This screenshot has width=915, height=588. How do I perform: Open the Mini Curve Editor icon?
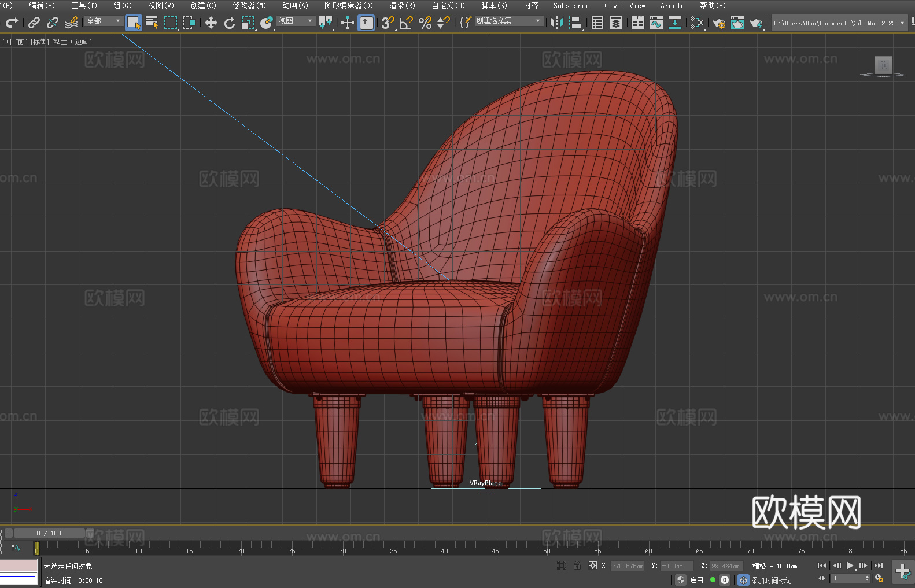click(16, 548)
